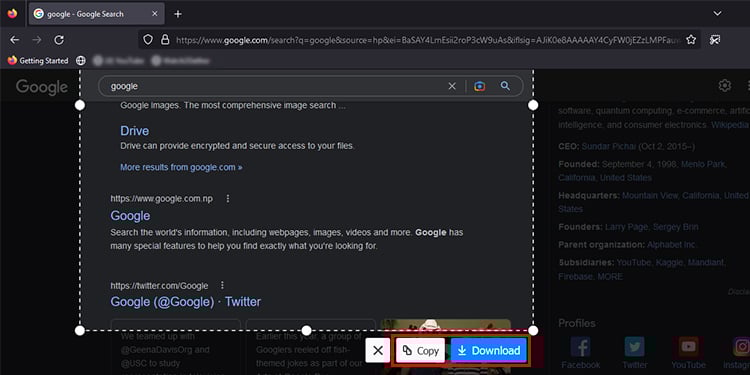Open the Google result title link
This screenshot has height=375, width=750.
click(130, 216)
